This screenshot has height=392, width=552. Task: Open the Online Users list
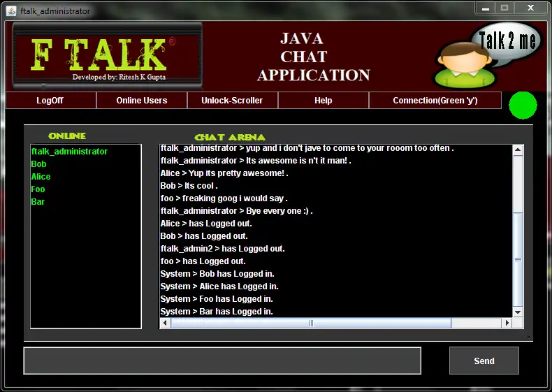[x=142, y=101]
